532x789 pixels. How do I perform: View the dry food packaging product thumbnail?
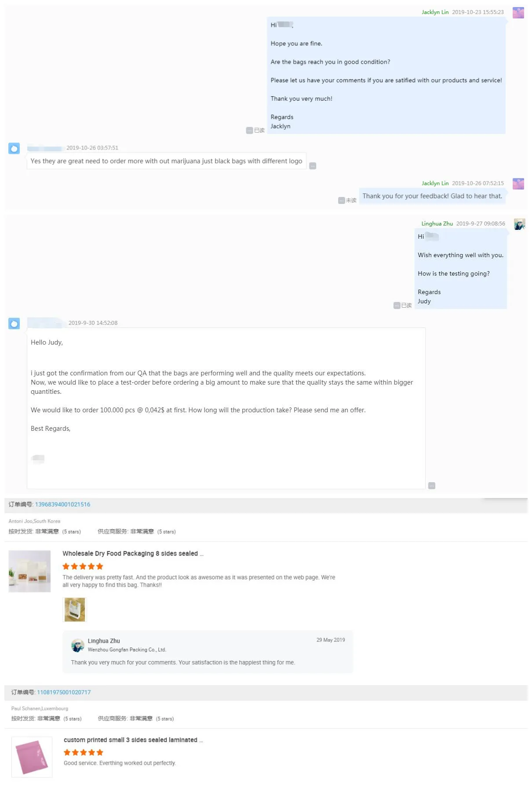tap(29, 571)
